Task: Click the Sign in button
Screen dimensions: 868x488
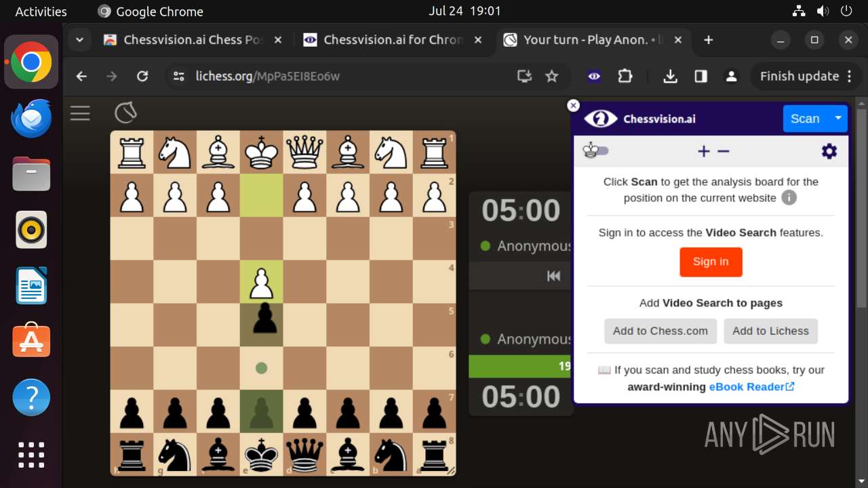Action: (x=711, y=262)
